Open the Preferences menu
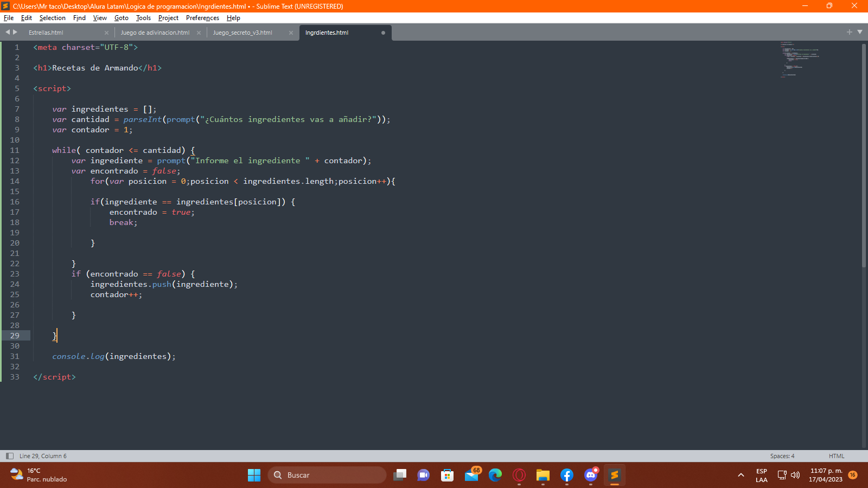Viewport: 868px width, 488px height. pyautogui.click(x=202, y=18)
